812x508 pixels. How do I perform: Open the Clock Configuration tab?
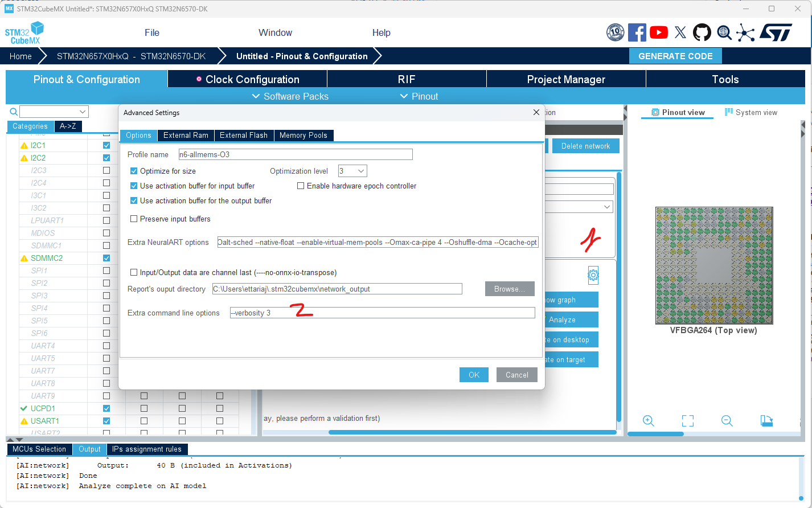247,79
